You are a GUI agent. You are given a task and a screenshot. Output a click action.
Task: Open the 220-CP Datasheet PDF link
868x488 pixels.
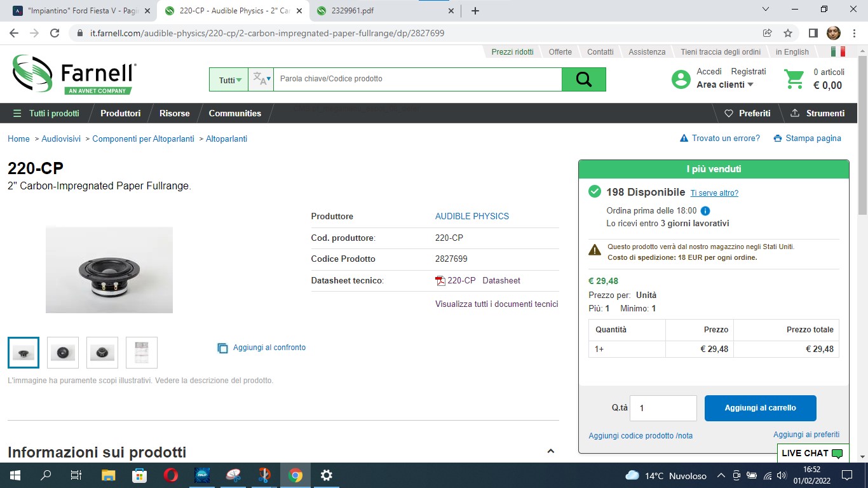478,280
